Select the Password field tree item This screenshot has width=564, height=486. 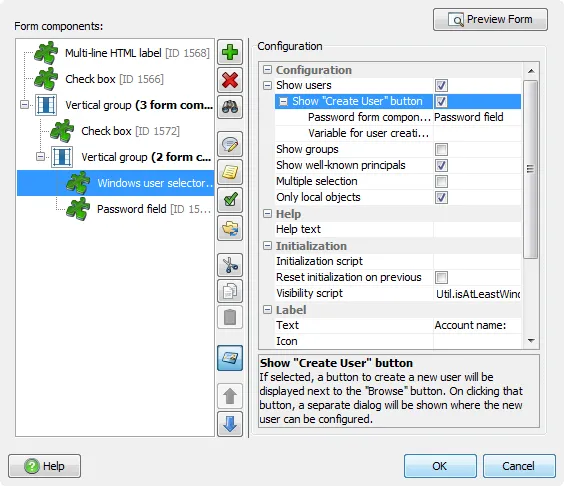click(x=154, y=209)
